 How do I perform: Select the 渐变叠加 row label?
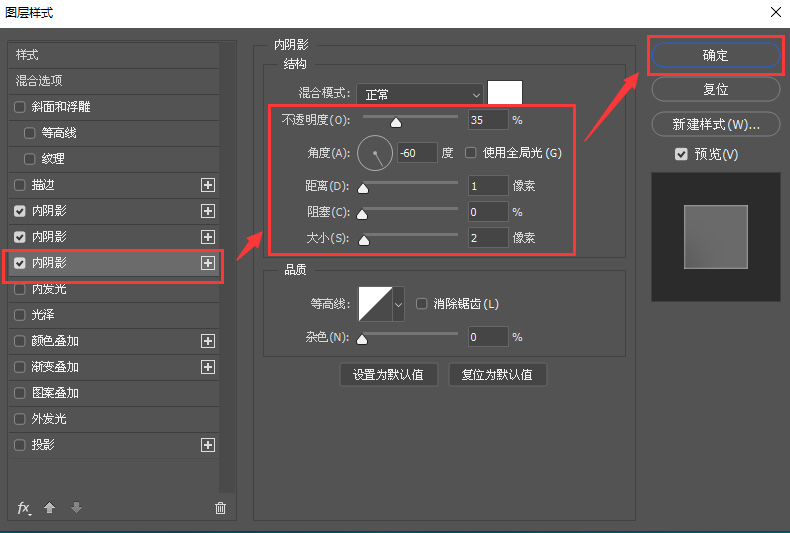click(x=55, y=367)
